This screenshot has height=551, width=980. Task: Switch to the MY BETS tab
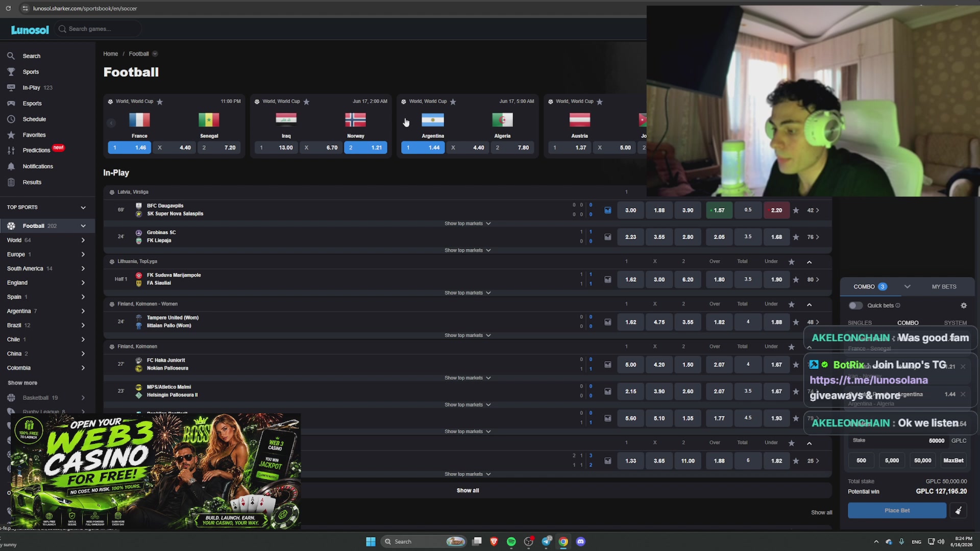coord(944,287)
